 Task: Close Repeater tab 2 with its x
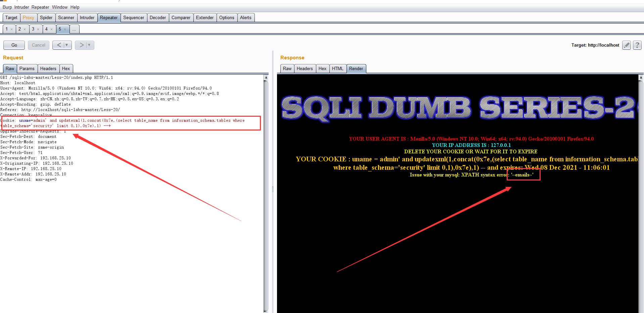25,29
